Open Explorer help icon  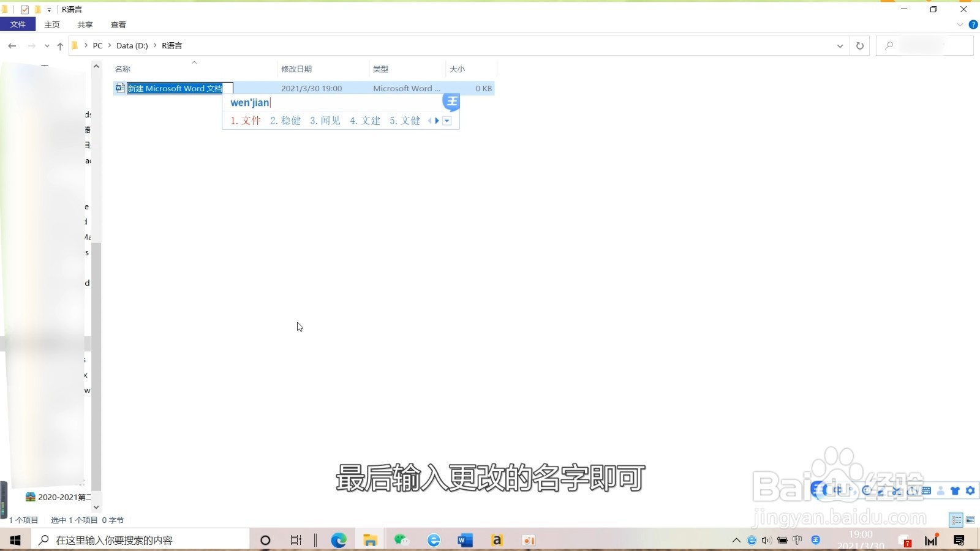coord(973,24)
